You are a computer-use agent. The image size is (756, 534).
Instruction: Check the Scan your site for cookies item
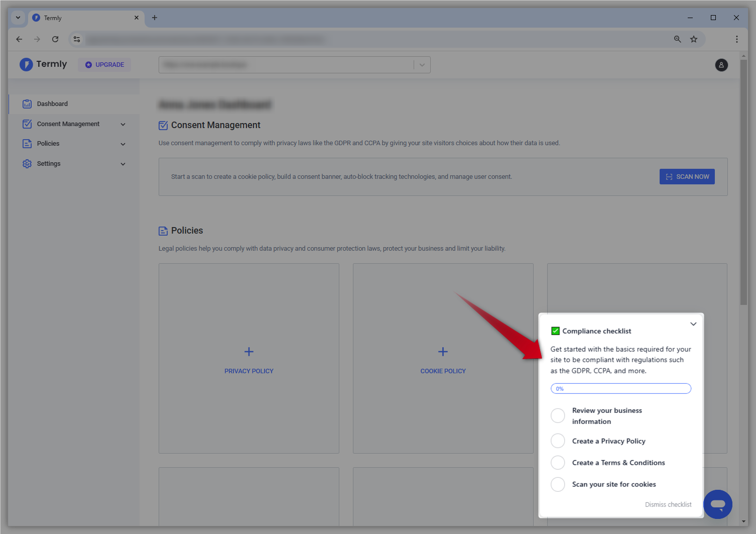pyautogui.click(x=558, y=484)
